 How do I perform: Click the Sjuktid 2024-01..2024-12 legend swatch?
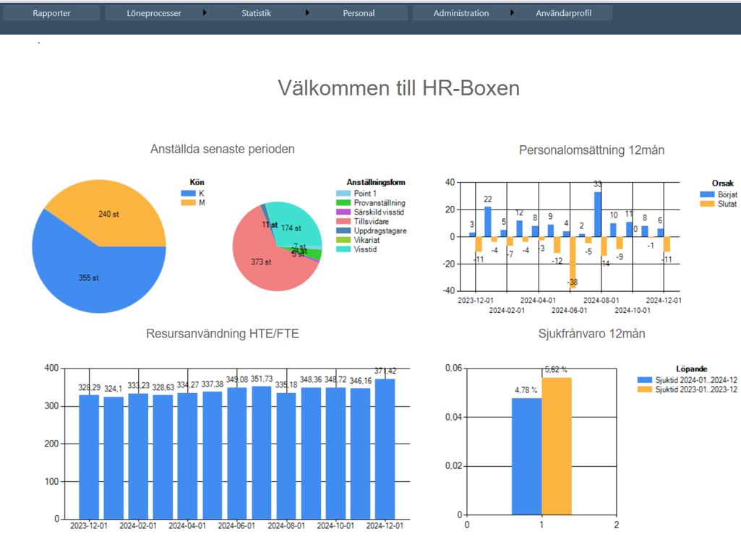[x=645, y=380]
